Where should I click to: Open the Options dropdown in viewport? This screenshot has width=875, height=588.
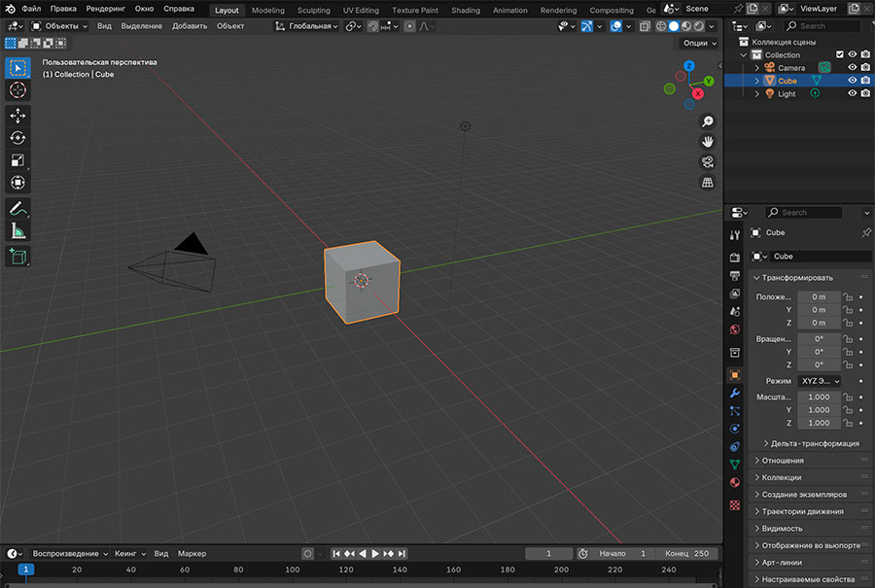(x=699, y=43)
